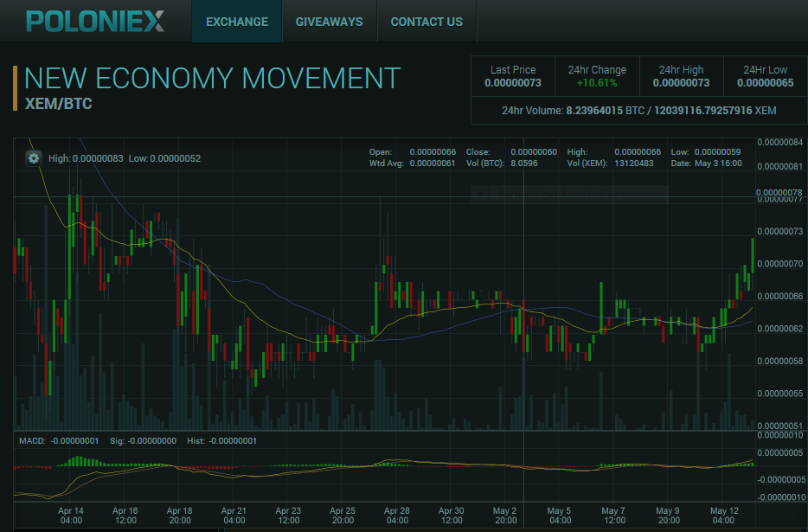808x532 pixels.
Task: Click the 0.00000062 price axis label
Action: [779, 329]
